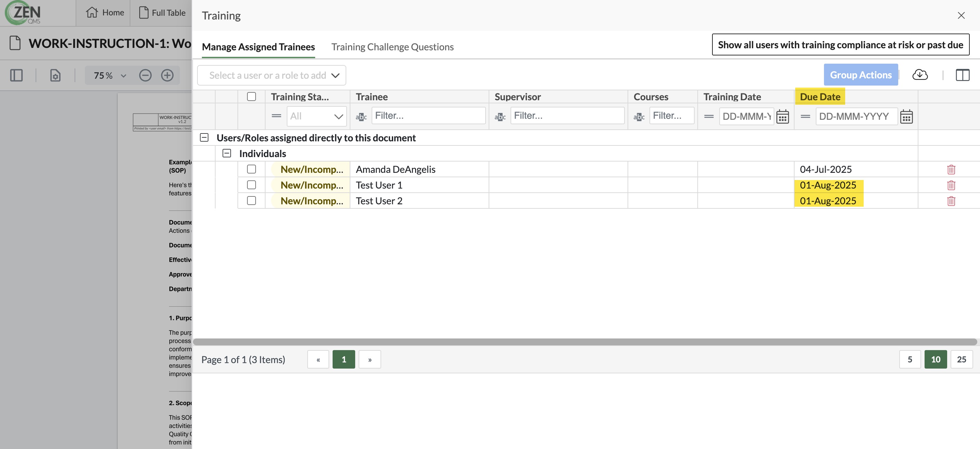Open the column chooser icon
980x449 pixels.
click(963, 75)
